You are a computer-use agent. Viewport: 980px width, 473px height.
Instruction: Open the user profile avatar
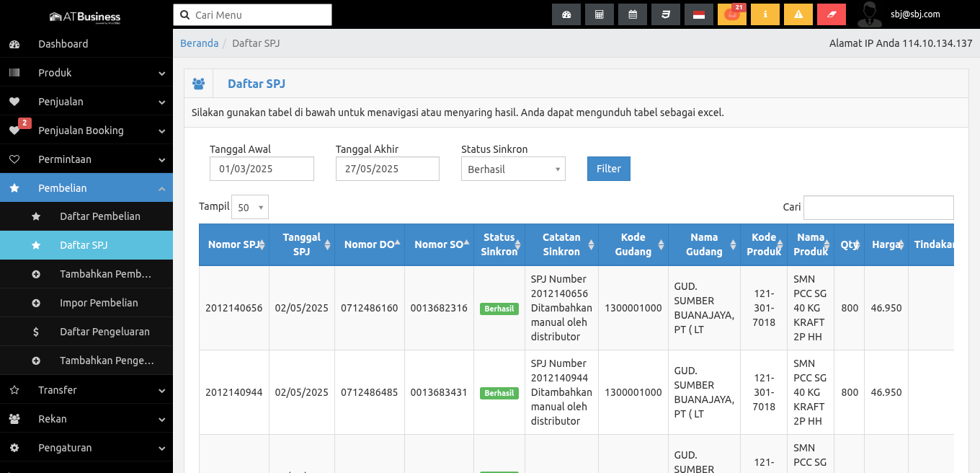coord(870,14)
